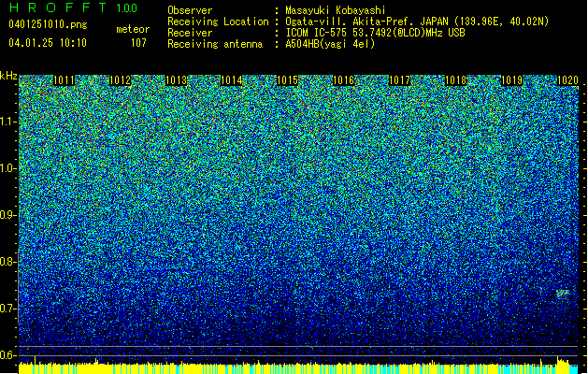Click the 1011 time marker
The width and height of the screenshot is (588, 374).
64,80
